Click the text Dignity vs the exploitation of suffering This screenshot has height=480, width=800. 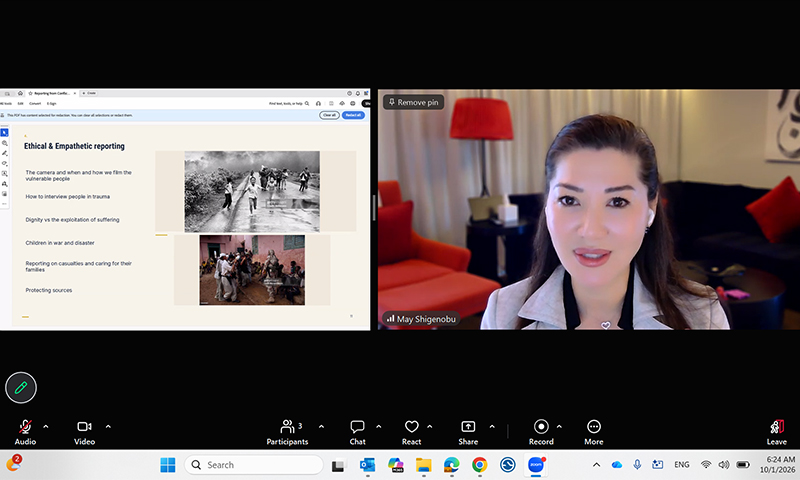coord(72,220)
